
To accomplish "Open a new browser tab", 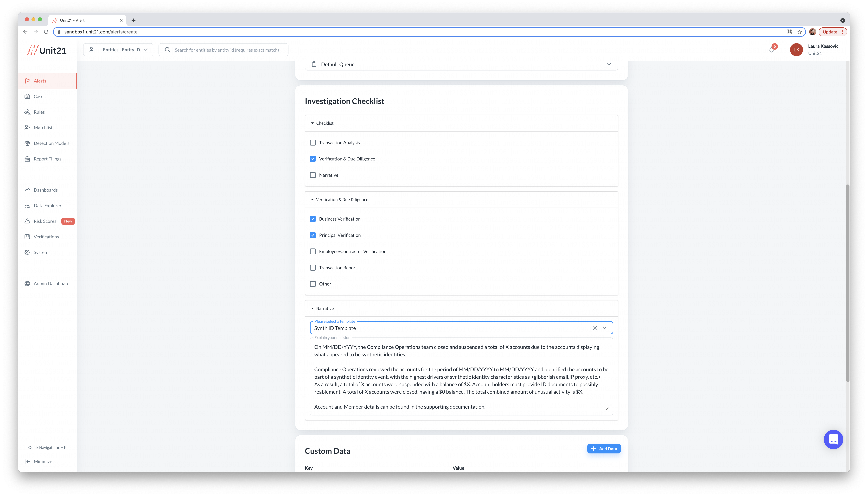I will tap(134, 20).
